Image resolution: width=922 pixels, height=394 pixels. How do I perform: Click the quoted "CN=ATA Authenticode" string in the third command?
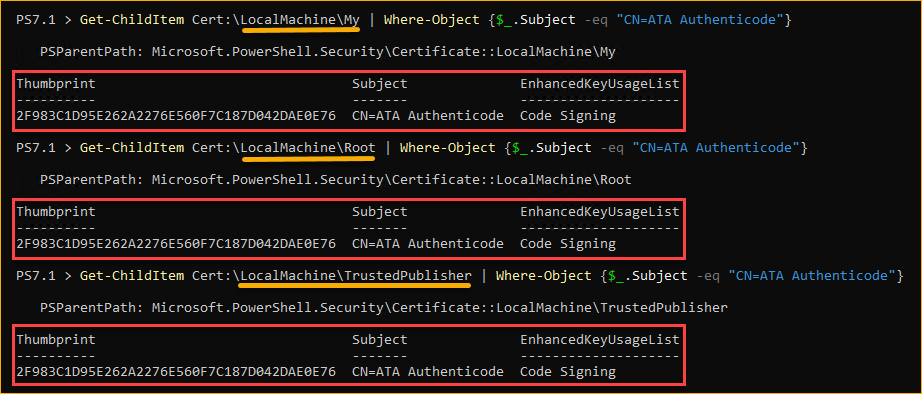(812, 275)
